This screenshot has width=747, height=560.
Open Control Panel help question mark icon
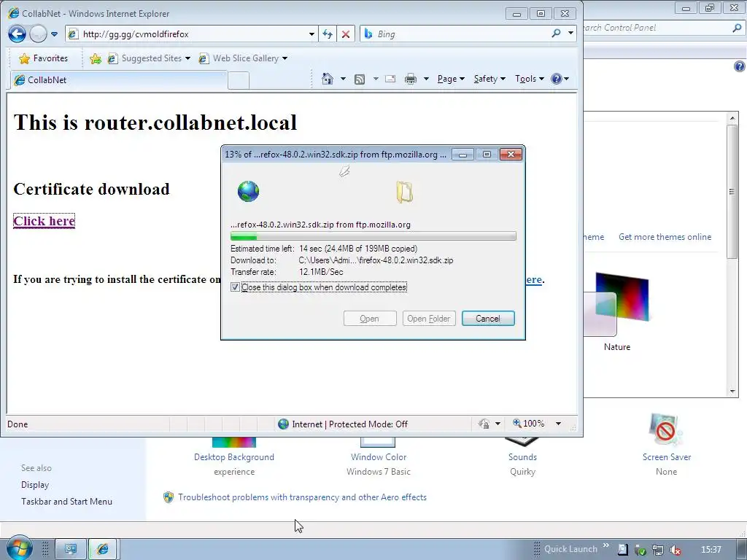tap(740, 66)
